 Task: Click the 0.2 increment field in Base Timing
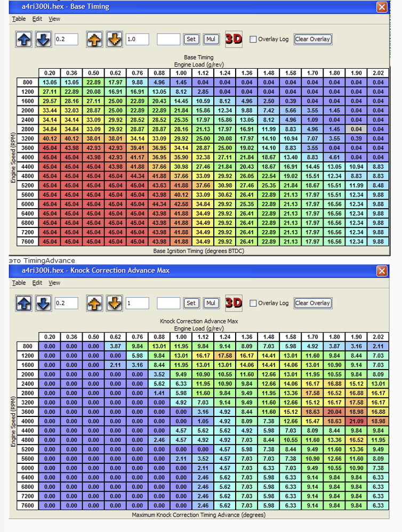click(66, 39)
